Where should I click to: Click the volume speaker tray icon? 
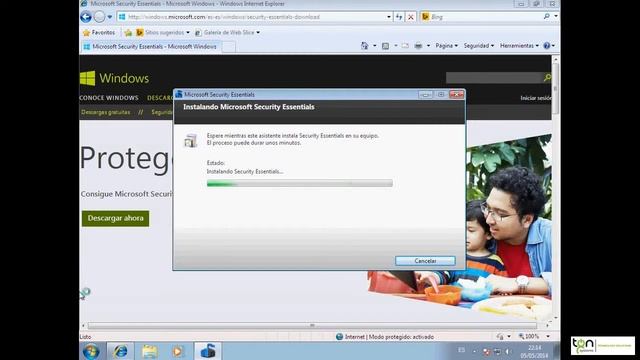(508, 351)
